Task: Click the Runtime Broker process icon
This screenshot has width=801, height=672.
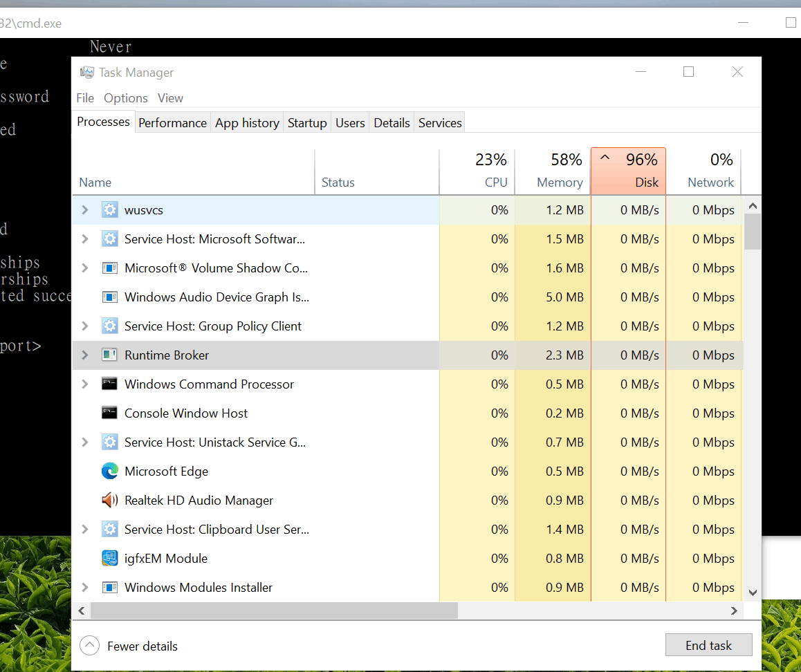Action: pos(109,355)
